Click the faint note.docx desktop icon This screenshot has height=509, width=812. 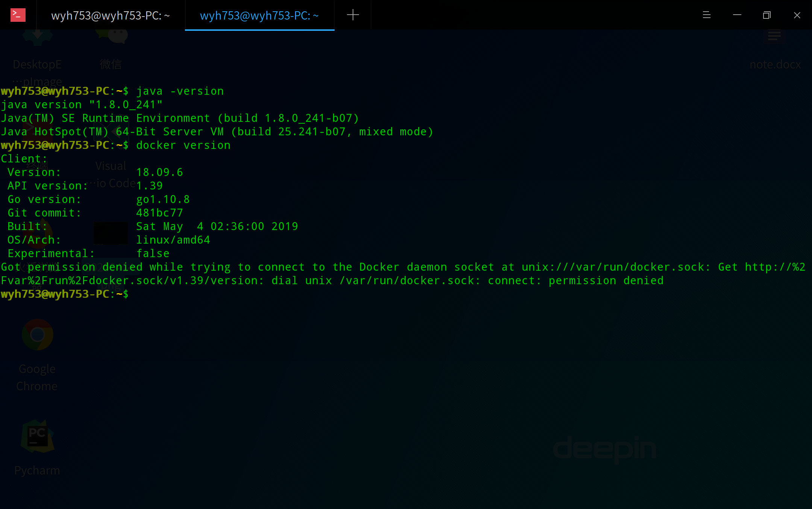point(774,38)
